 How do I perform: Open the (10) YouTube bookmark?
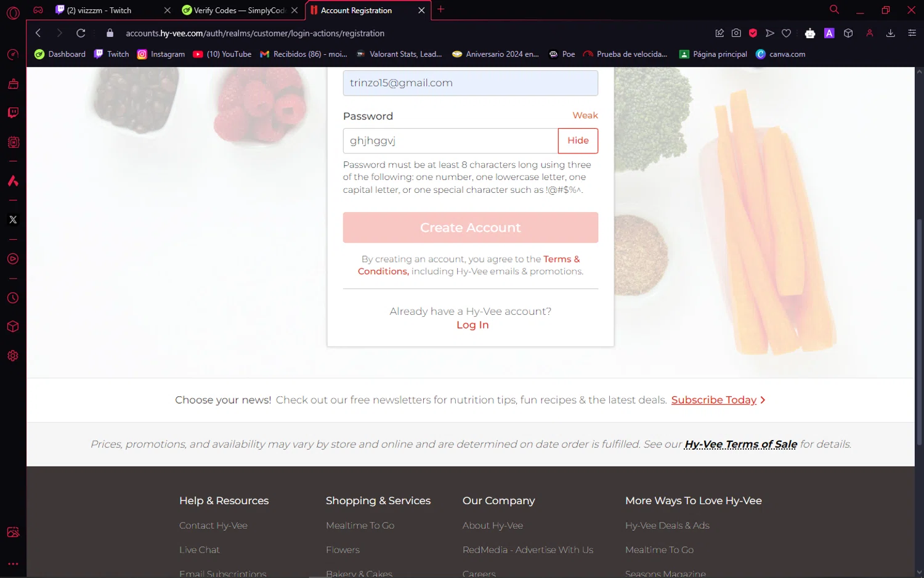click(x=222, y=54)
